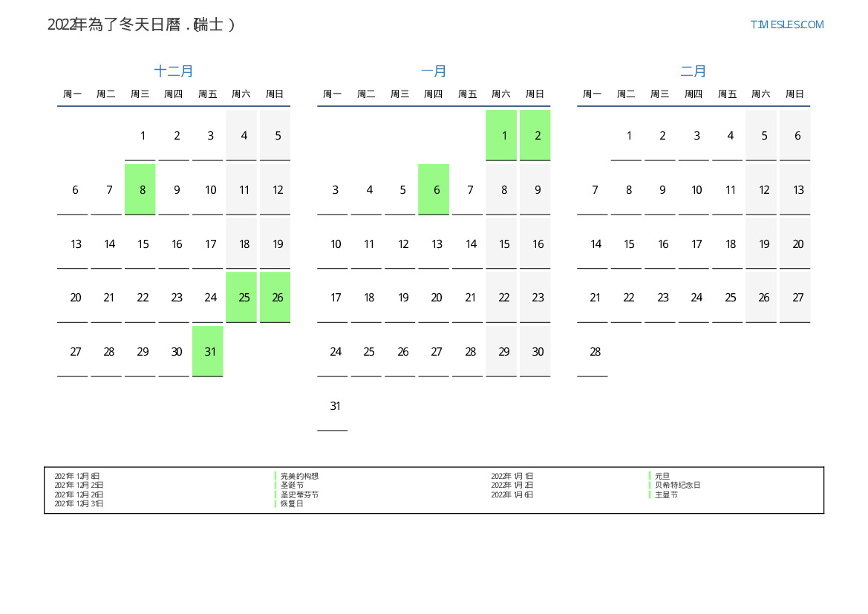Click the 恢复日 legend entry

click(x=292, y=503)
